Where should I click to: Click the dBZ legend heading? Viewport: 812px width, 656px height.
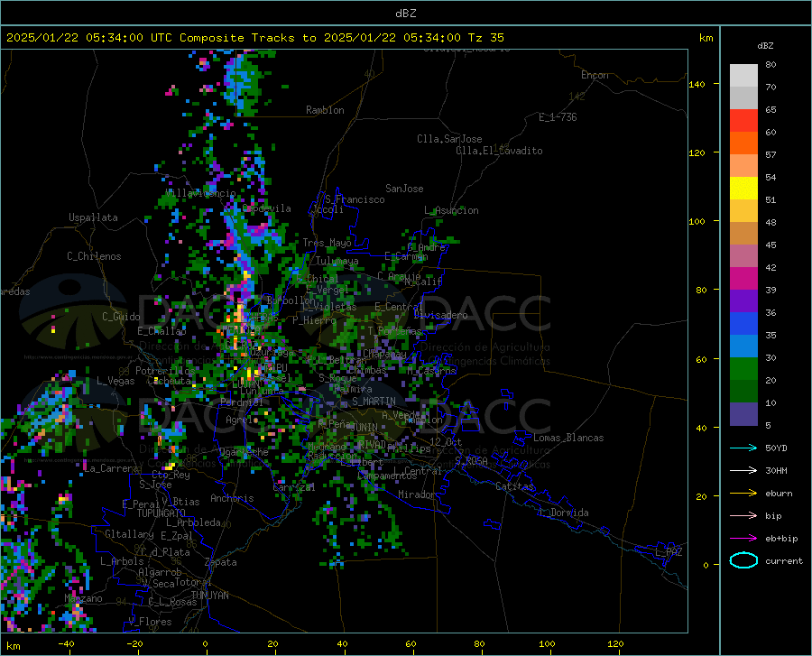coord(765,45)
